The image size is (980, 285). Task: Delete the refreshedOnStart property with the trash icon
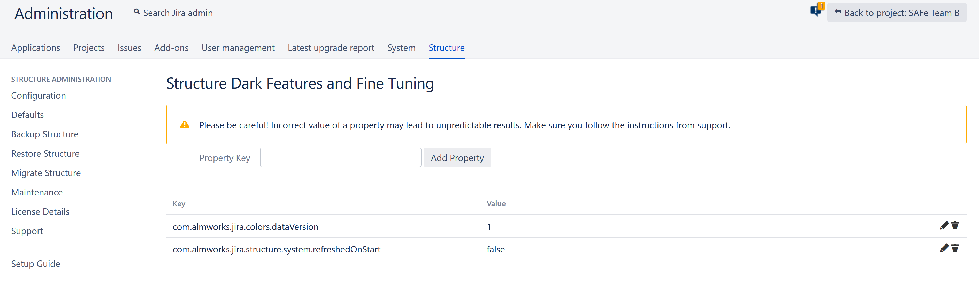(x=955, y=248)
